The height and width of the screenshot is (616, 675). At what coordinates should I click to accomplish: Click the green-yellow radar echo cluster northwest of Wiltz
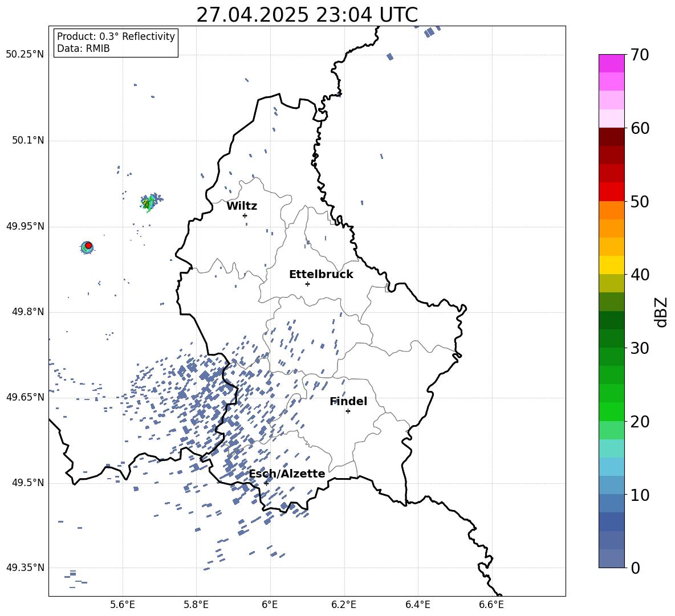[x=151, y=202]
